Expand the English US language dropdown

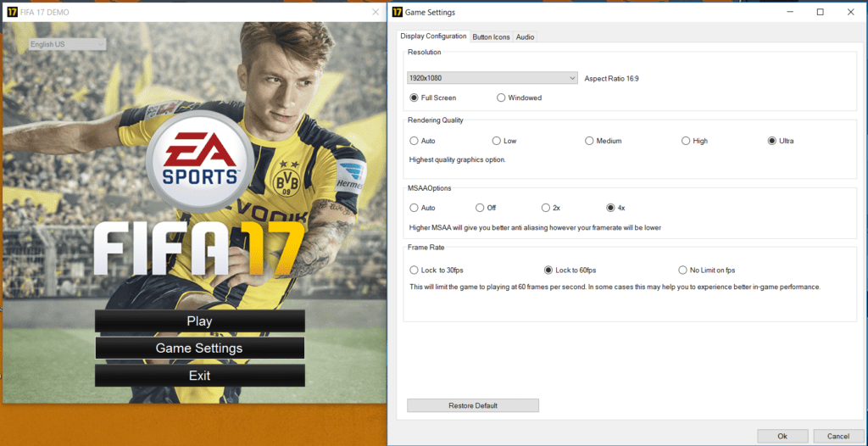[67, 44]
